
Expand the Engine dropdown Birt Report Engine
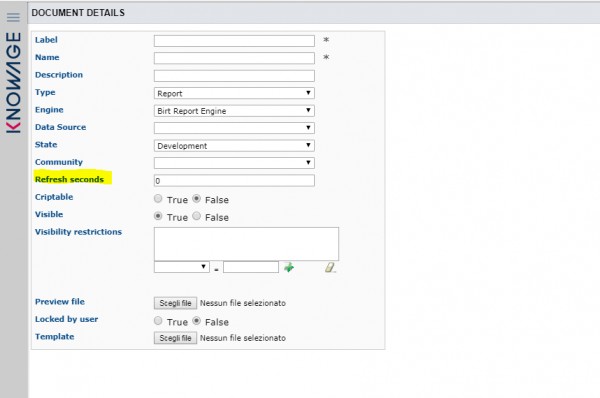point(234,111)
